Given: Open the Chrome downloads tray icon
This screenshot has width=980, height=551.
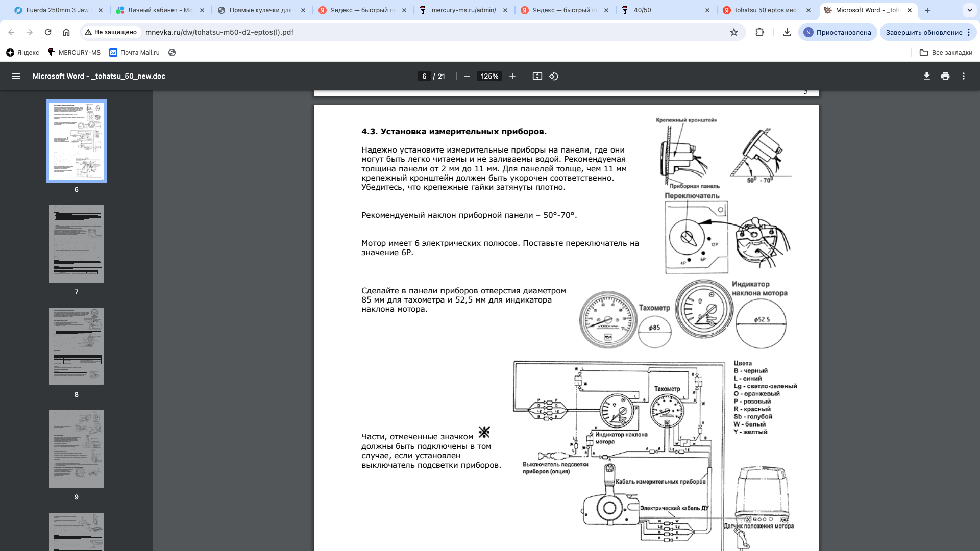Looking at the screenshot, I should [x=787, y=32].
